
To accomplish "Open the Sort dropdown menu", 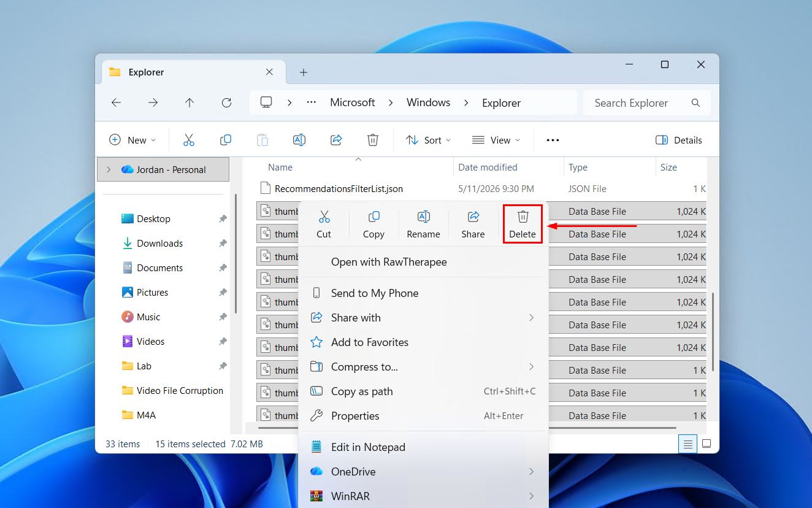I will pos(428,140).
